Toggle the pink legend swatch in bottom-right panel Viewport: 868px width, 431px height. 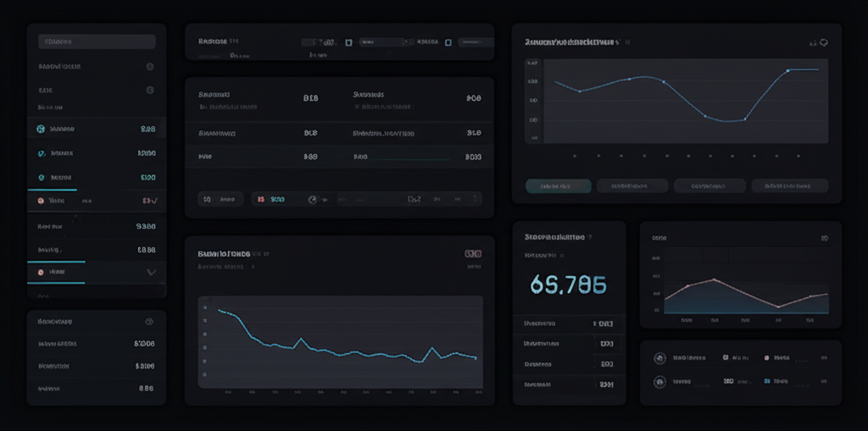tap(767, 358)
